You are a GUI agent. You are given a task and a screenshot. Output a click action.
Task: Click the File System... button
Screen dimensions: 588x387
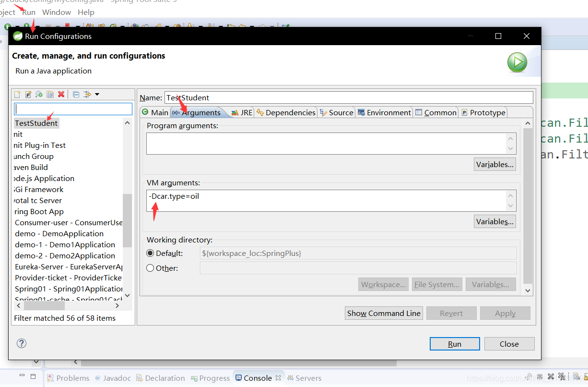[437, 284]
